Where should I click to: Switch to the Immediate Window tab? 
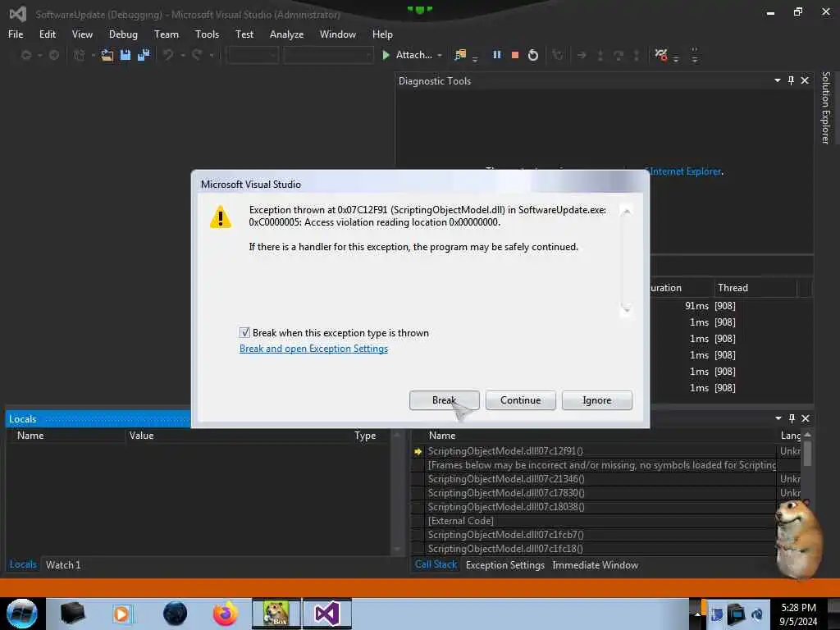point(596,564)
